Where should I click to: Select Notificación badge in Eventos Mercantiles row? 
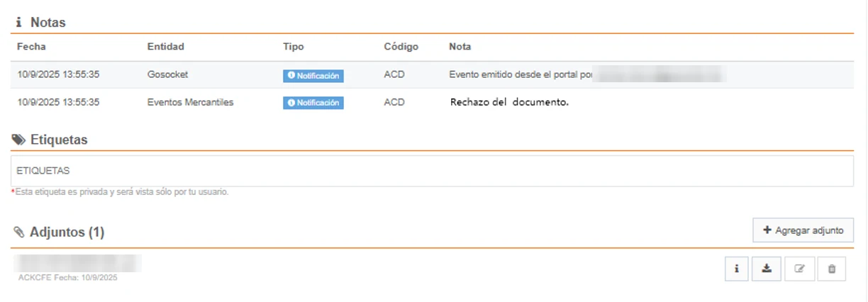[x=313, y=103]
